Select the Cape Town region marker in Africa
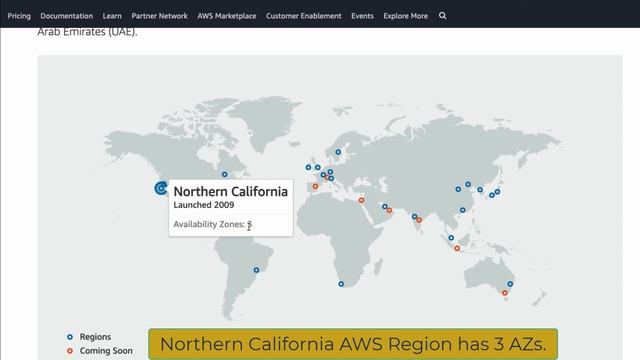This screenshot has height=360, width=640. click(341, 284)
